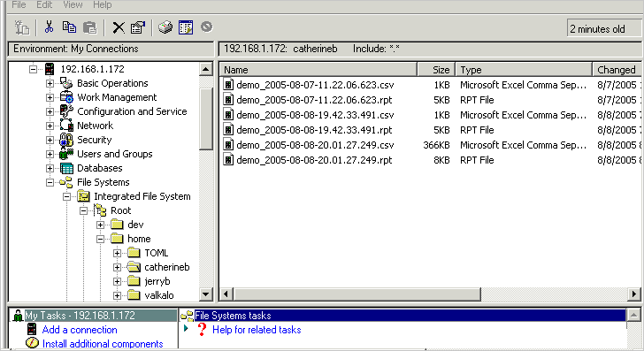Click the Work Management icon
Viewport: 644px width, 351px height.
pyautogui.click(x=66, y=97)
